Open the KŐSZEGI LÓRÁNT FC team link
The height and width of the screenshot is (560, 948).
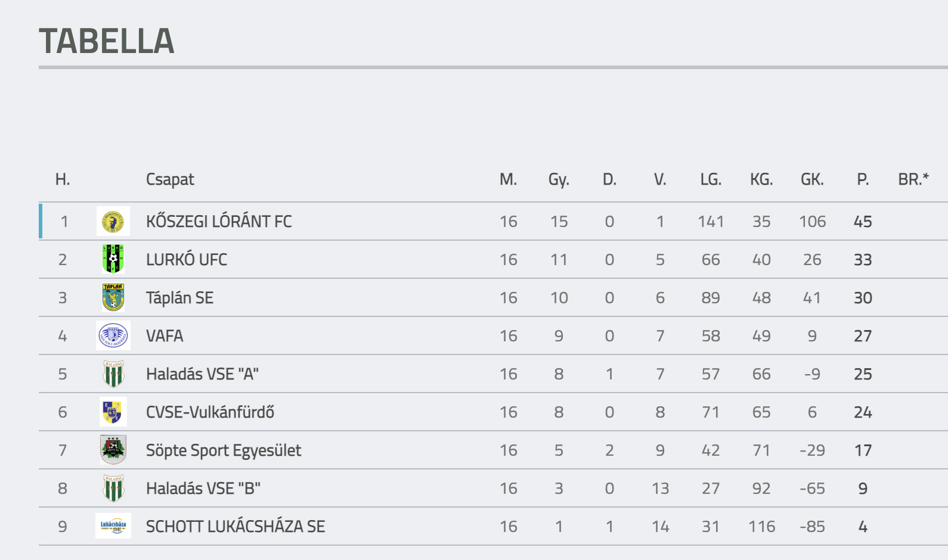coord(219,222)
